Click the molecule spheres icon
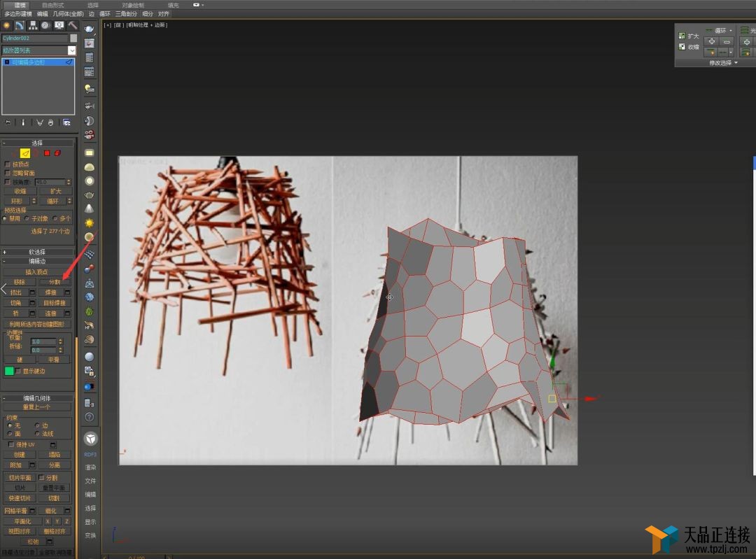Screen dimensions: 756x559 pyautogui.click(x=89, y=269)
